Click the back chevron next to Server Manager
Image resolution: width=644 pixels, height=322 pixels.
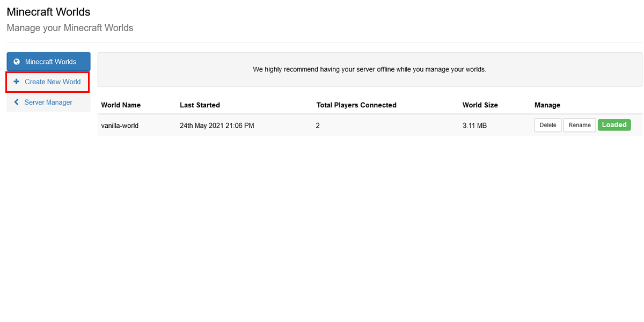17,102
